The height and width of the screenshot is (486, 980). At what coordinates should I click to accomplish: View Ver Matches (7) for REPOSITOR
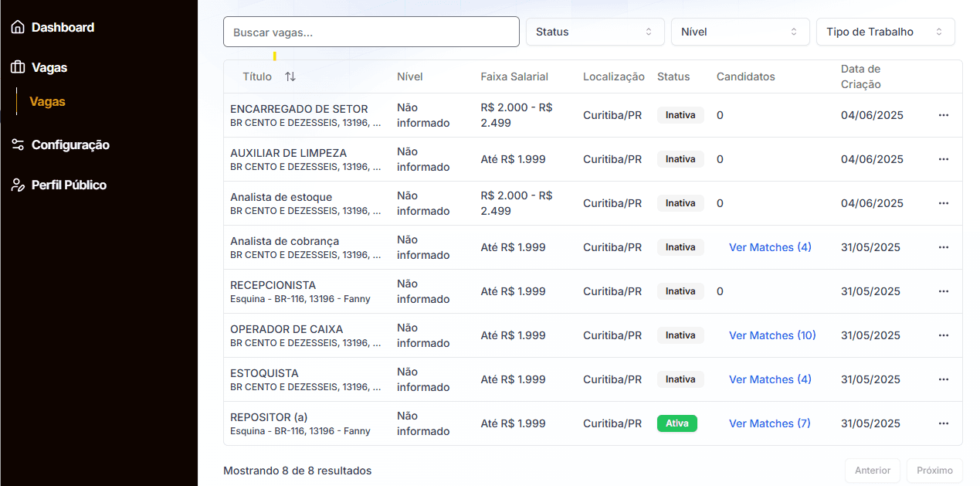[x=770, y=423]
